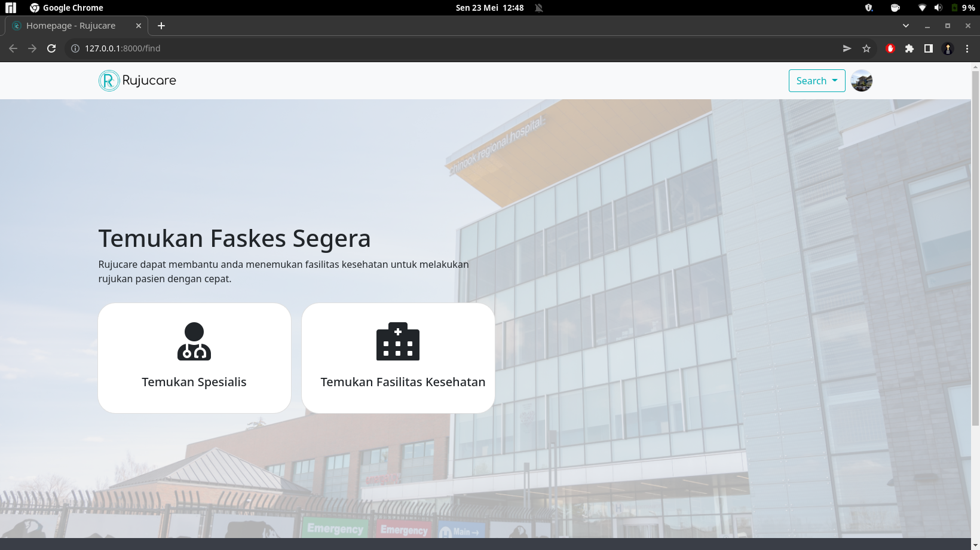This screenshot has height=550, width=980.
Task: Open the Extensions puzzle menu
Action: (x=909, y=48)
